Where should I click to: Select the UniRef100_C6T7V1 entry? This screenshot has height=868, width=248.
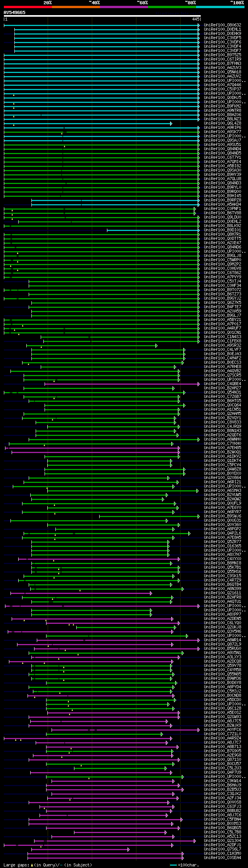tap(222, 157)
